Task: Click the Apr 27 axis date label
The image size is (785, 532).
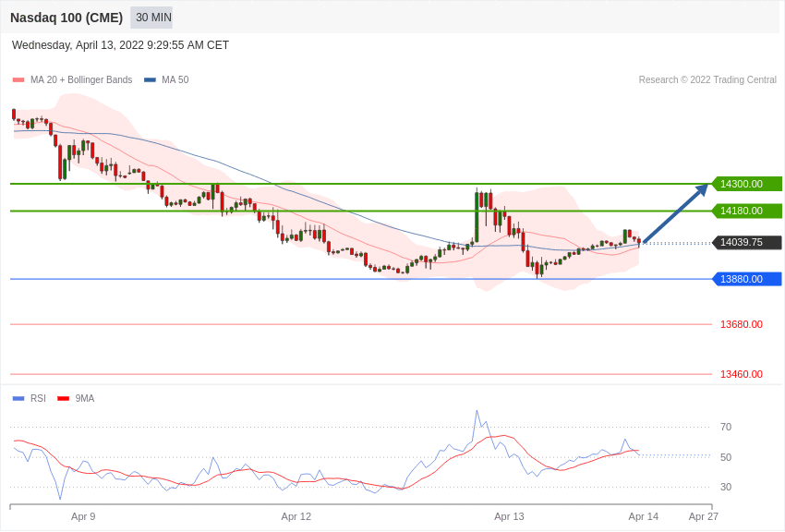Action: click(704, 516)
